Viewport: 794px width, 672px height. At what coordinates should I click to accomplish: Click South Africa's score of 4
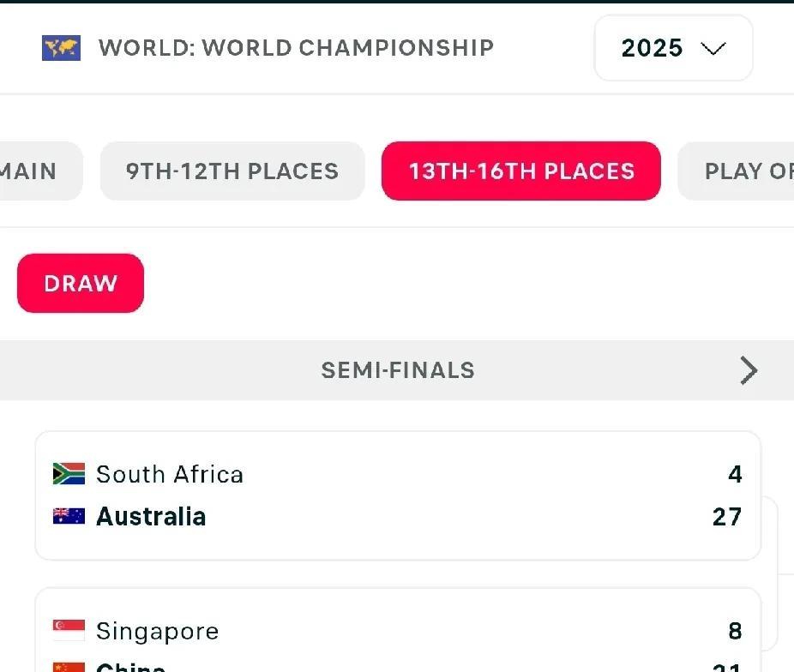pos(735,474)
